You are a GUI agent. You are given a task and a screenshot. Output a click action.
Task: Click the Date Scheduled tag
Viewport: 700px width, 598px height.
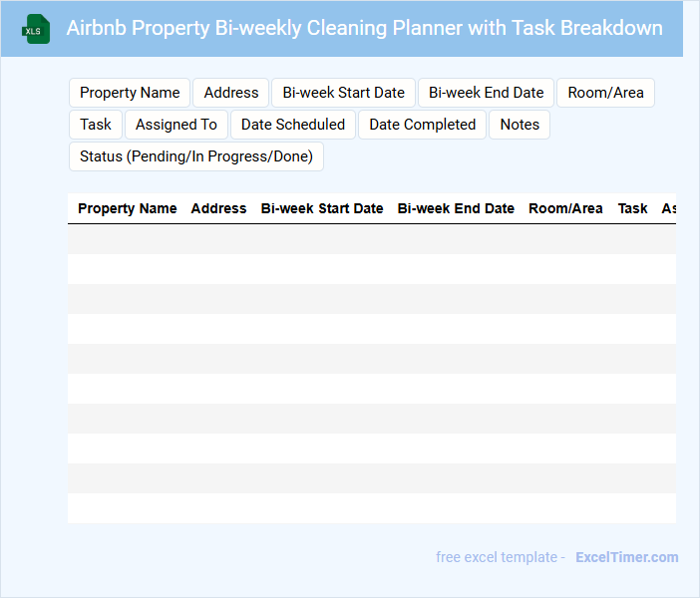[292, 125]
